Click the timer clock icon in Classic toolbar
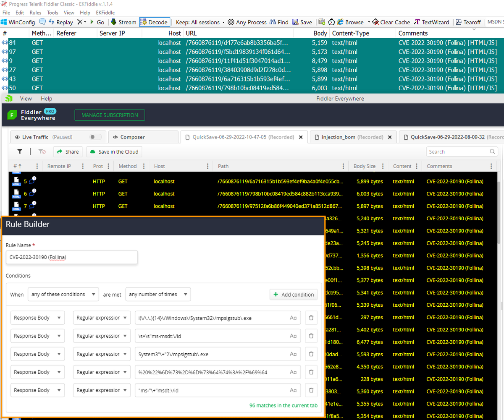Screen dimensions: 504x420 pos(331,22)
